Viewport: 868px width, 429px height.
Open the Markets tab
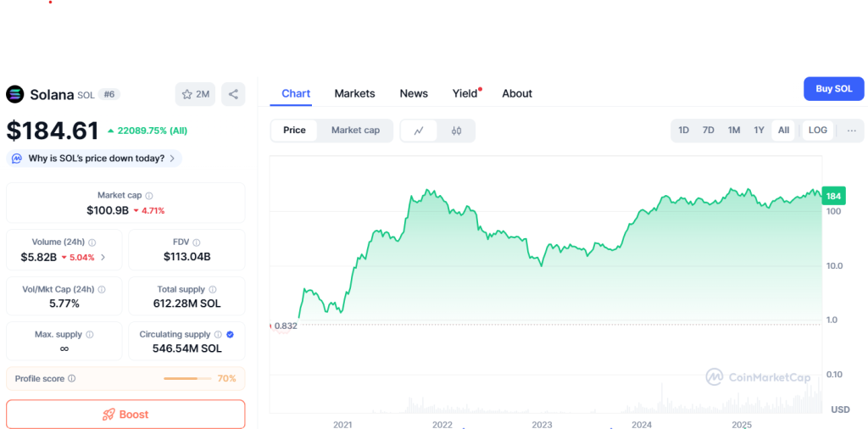(x=354, y=93)
